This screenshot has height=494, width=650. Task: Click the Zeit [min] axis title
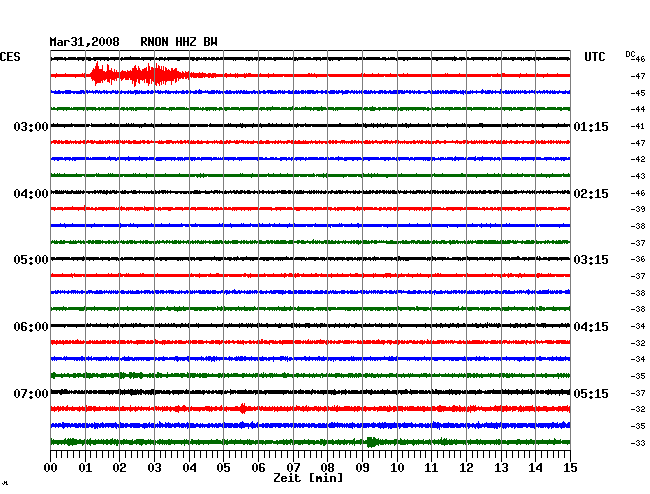(308, 478)
